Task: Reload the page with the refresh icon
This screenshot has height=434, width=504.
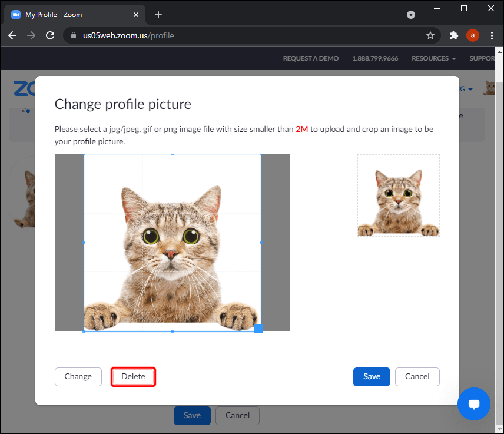Action: 50,35
